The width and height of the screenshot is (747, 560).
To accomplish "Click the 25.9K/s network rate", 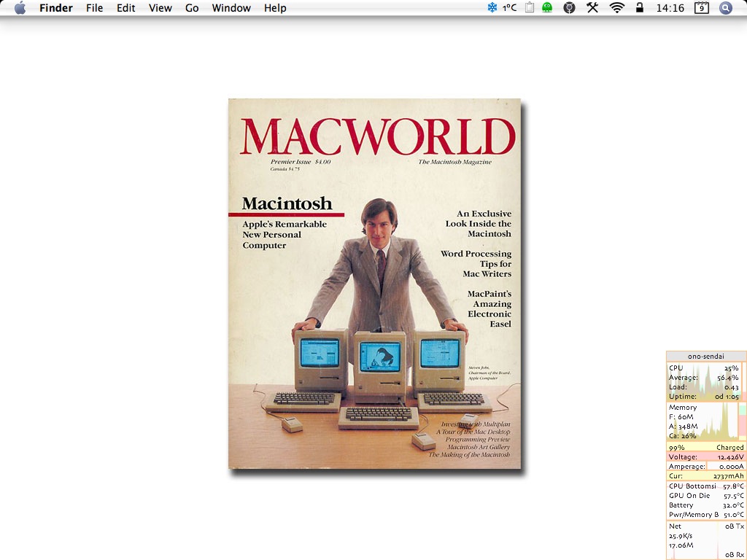I will [681, 536].
